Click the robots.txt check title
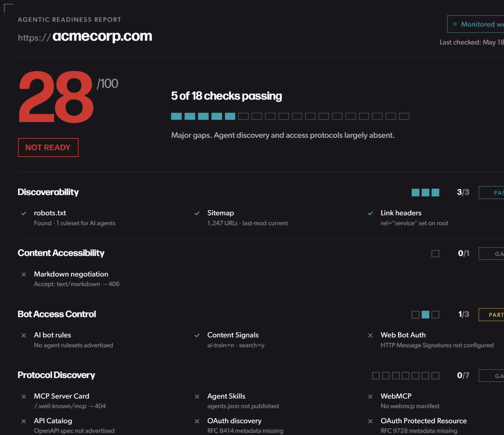 pyautogui.click(x=50, y=213)
